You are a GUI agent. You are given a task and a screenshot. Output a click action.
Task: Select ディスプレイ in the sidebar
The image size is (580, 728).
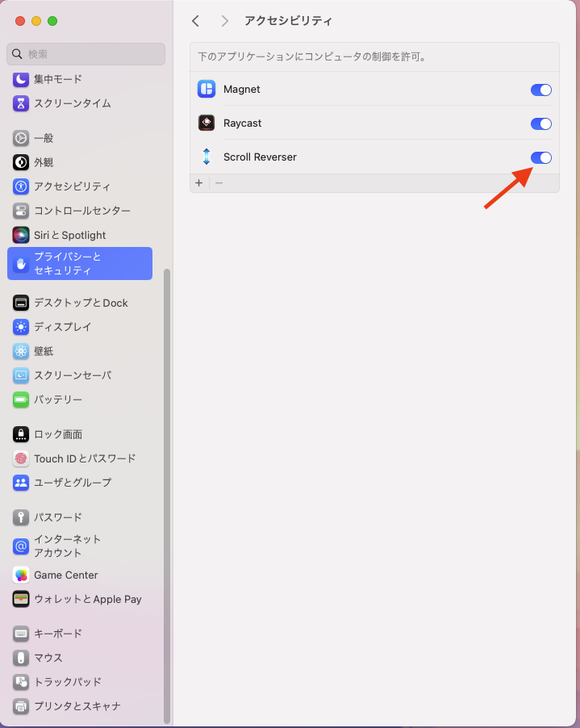(x=62, y=327)
